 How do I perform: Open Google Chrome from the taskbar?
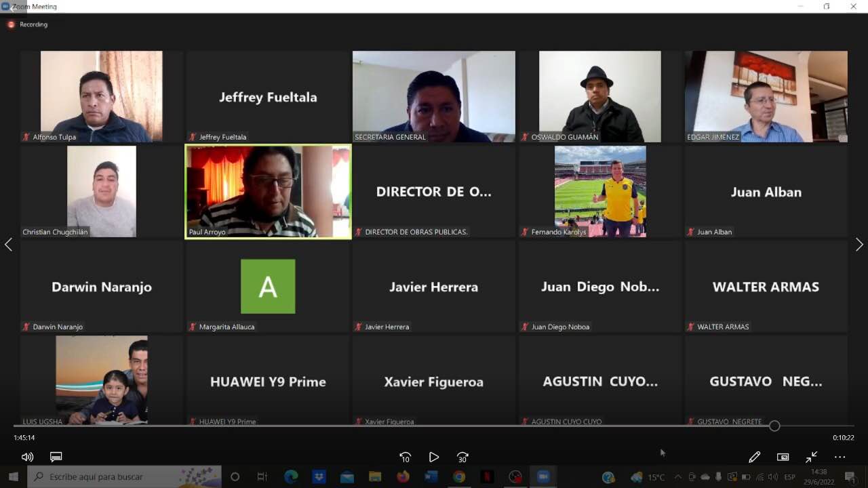pyautogui.click(x=459, y=477)
